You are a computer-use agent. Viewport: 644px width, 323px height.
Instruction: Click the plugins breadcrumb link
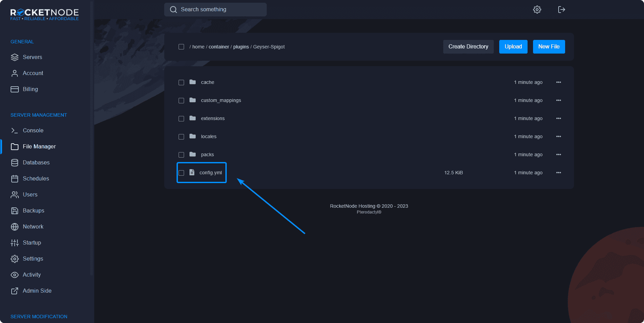pos(241,47)
